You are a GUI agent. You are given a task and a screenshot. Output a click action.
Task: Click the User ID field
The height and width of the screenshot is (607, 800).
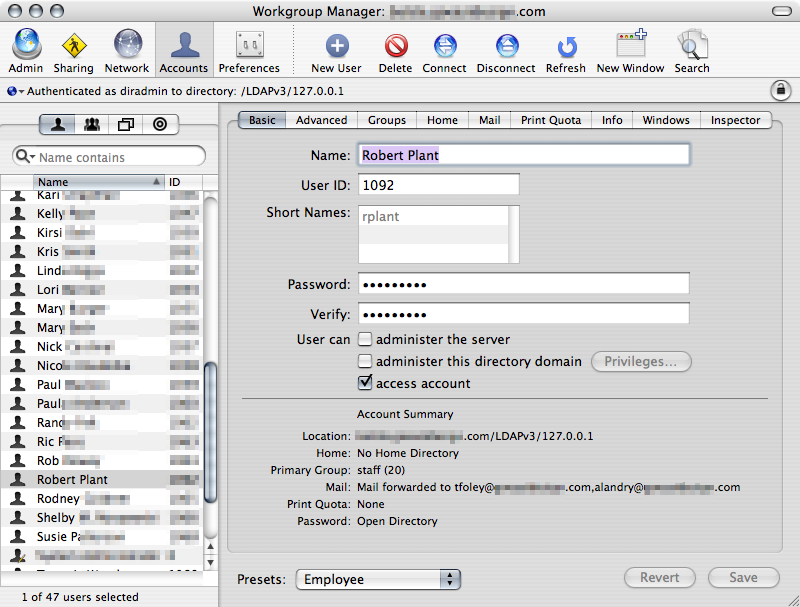pyautogui.click(x=438, y=185)
